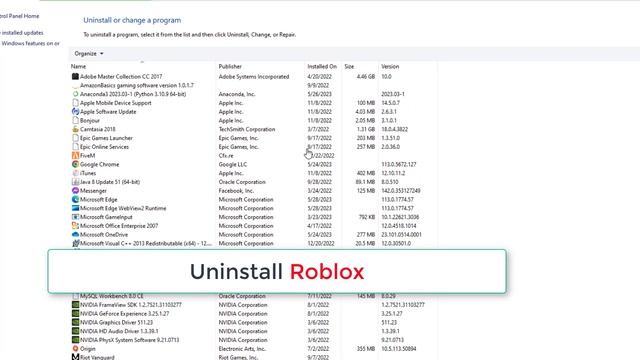This screenshot has width=640, height=360.
Task: Select the NVIDIA HD Audio Driver icon
Action: 75,331
